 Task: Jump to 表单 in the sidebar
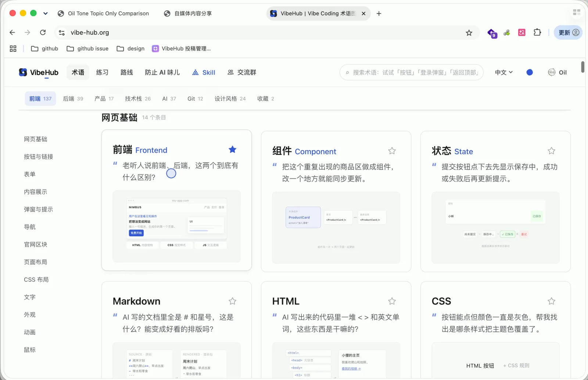[x=30, y=174]
